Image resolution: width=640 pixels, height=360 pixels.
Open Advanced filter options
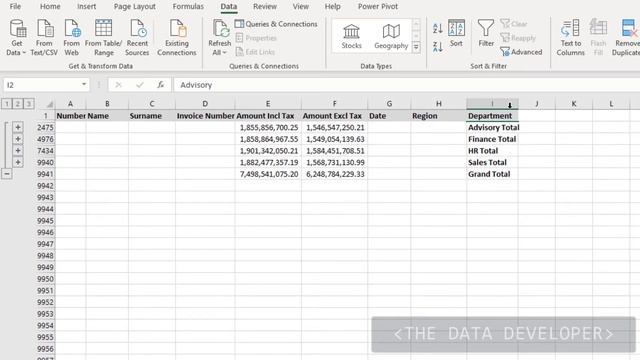[x=521, y=52]
